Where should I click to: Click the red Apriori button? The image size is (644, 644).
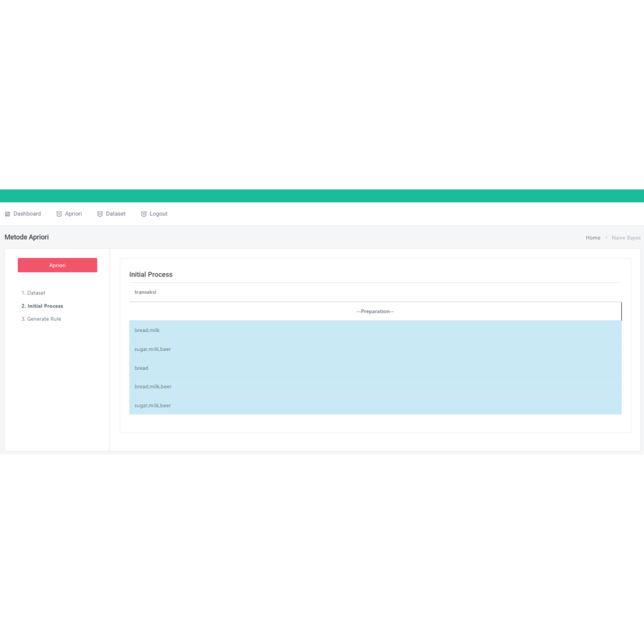pyautogui.click(x=57, y=265)
